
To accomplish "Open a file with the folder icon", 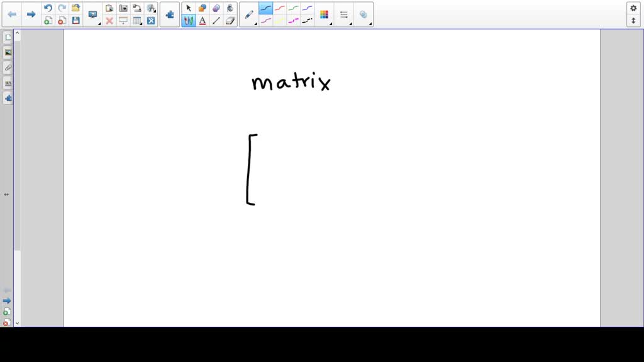I will coord(75,8).
